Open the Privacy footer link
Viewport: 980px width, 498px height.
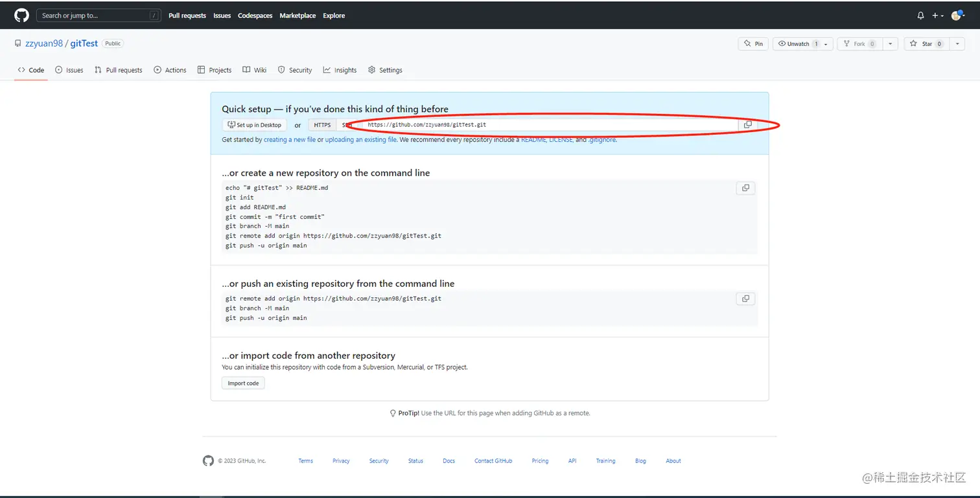pos(341,461)
